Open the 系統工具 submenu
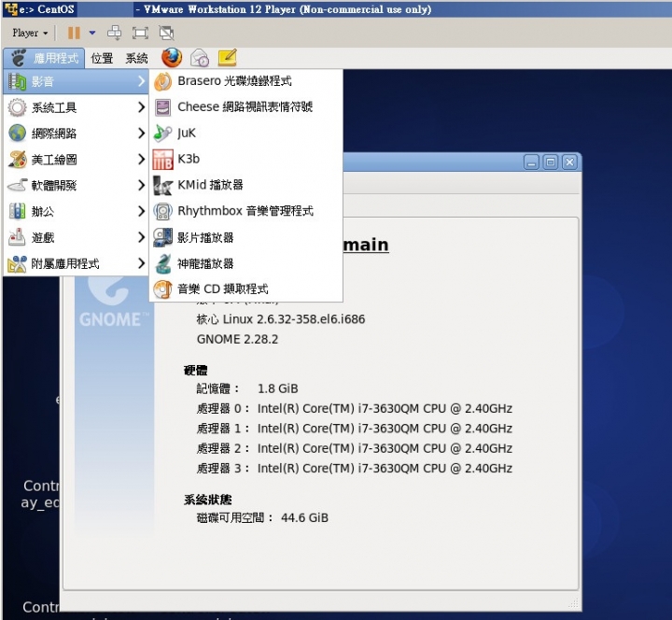The image size is (672, 620). click(x=77, y=107)
